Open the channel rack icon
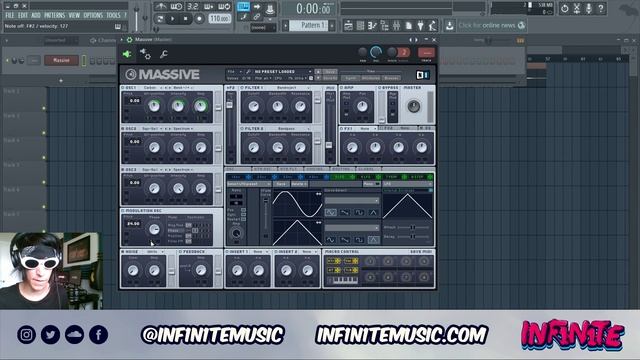Viewport: 640px width, 360px height. pyautogui.click(x=360, y=26)
